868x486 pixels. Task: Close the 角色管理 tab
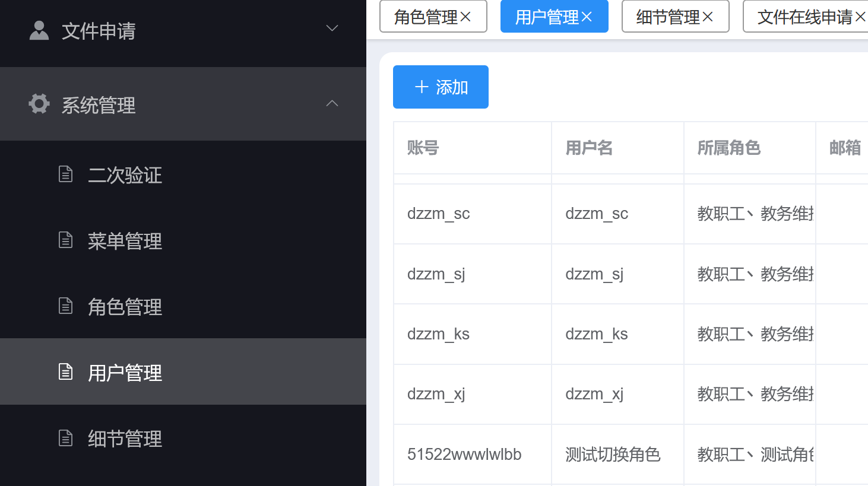pos(466,17)
